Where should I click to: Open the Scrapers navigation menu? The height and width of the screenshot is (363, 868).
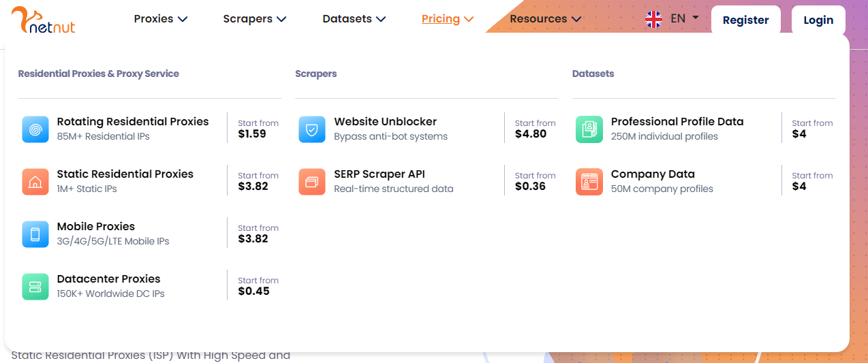point(255,19)
